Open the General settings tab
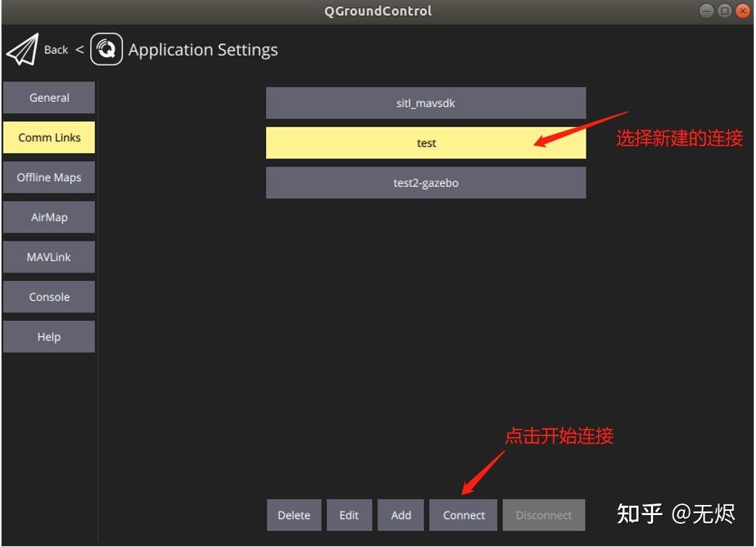 coord(49,98)
